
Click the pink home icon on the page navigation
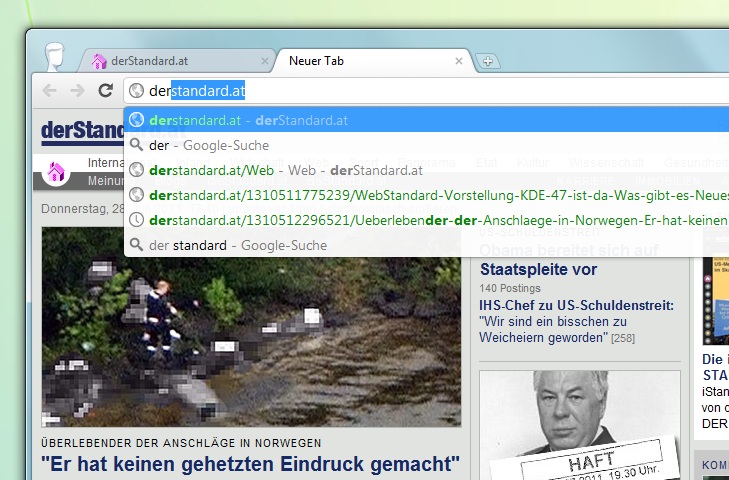coord(56,172)
